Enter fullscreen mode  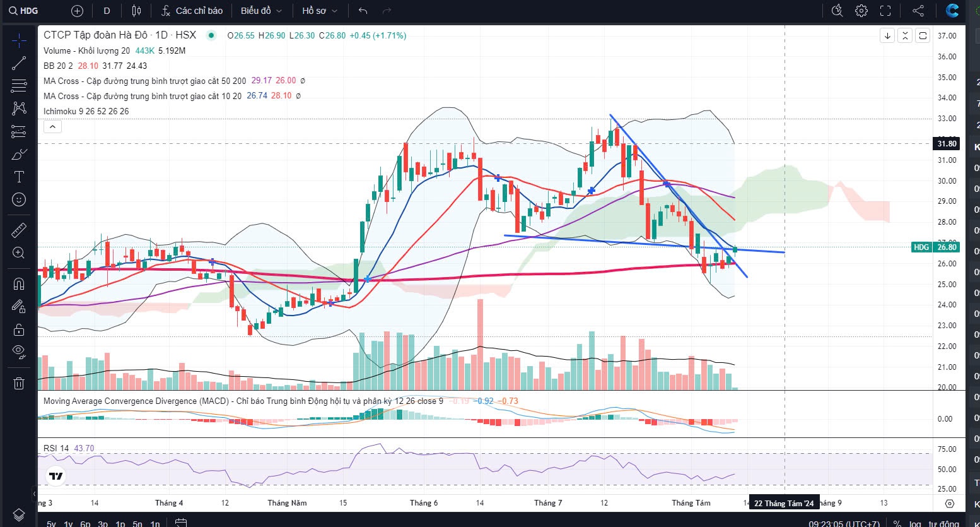click(x=885, y=11)
